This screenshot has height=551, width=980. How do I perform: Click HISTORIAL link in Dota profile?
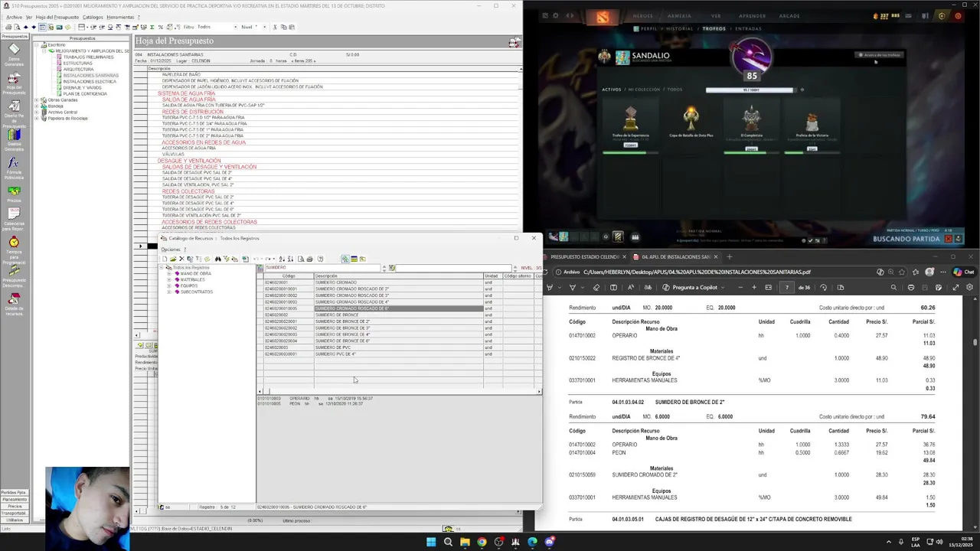679,28
